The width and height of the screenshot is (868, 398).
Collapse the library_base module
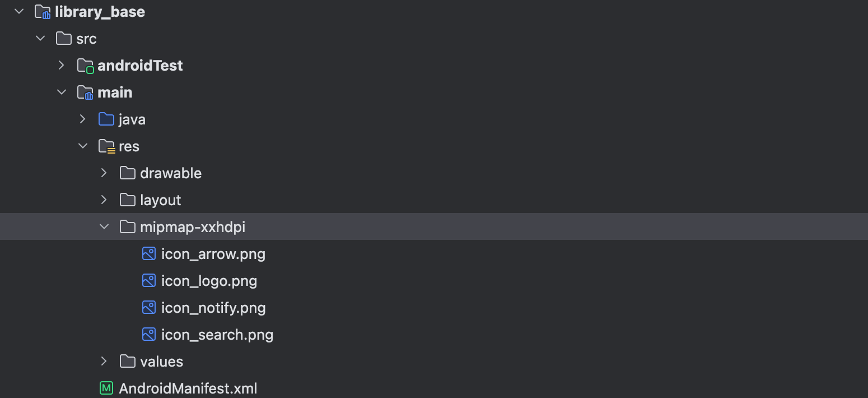tap(19, 11)
